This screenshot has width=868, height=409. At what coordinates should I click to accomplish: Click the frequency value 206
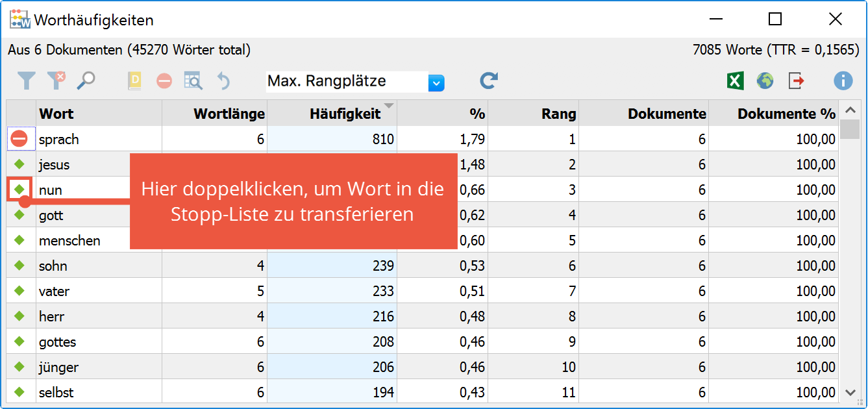383,367
